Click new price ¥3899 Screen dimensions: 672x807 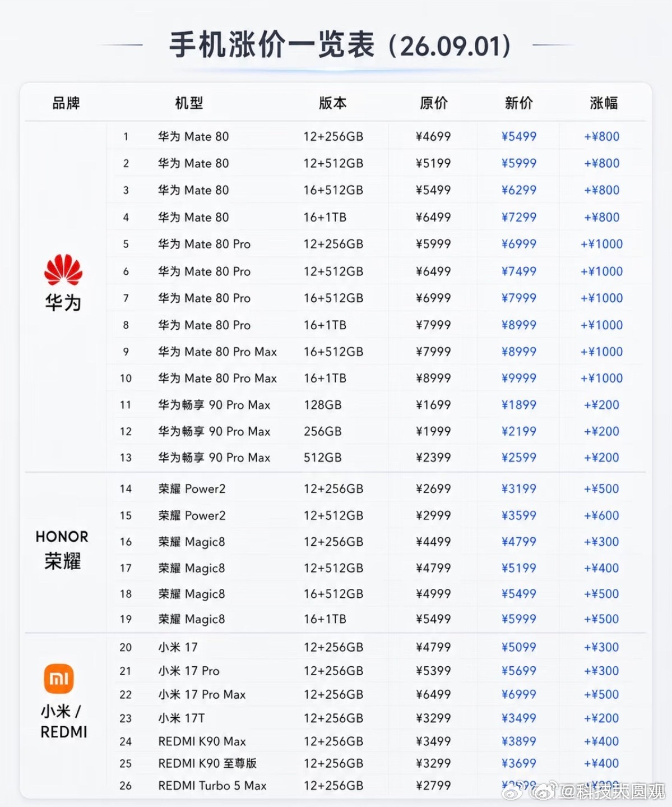tap(519, 741)
